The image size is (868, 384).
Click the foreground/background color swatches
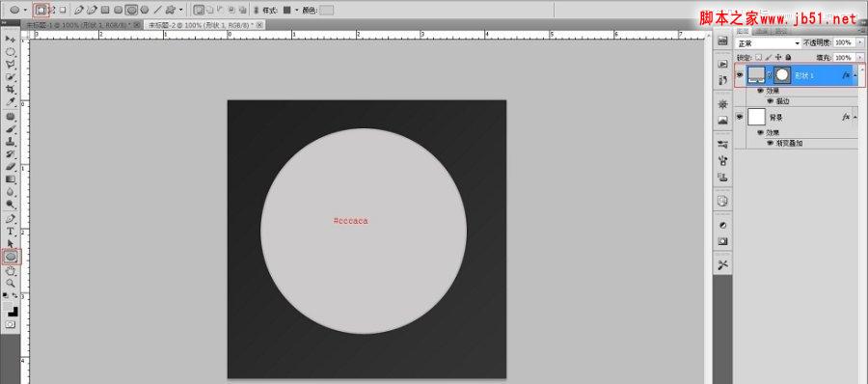click(x=10, y=309)
